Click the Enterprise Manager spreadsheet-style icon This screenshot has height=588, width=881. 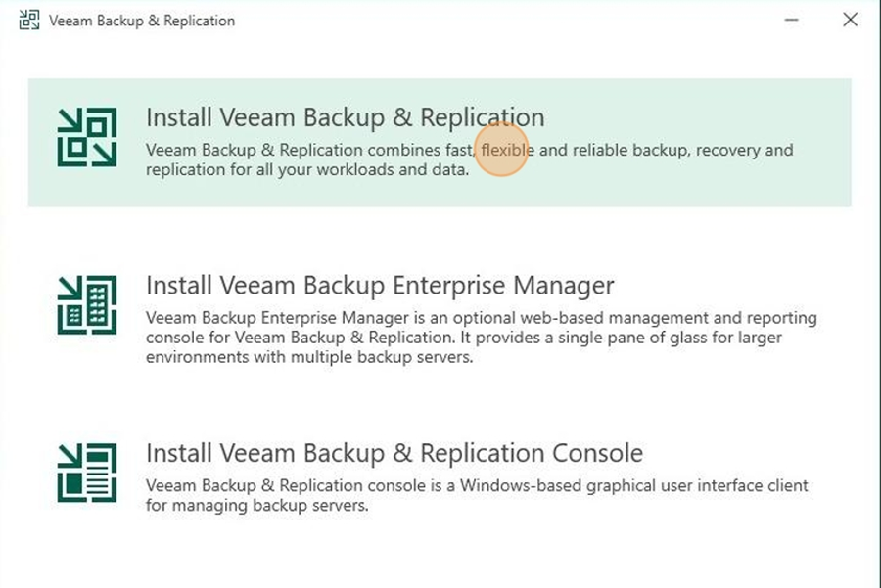click(x=87, y=305)
